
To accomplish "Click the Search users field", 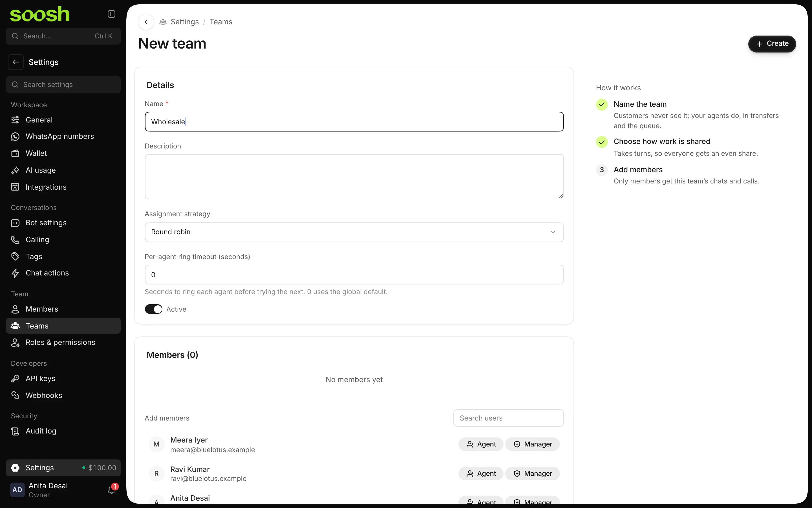I will click(508, 418).
